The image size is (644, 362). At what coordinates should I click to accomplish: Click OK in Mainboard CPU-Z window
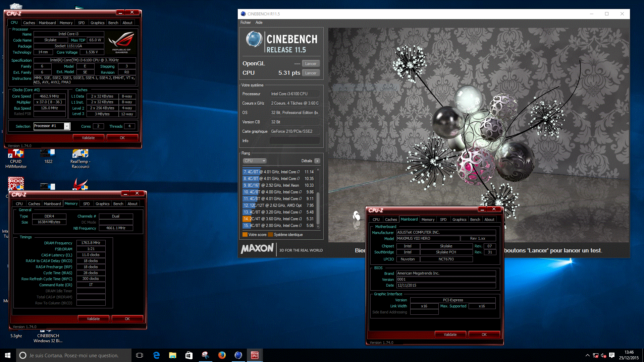(484, 335)
